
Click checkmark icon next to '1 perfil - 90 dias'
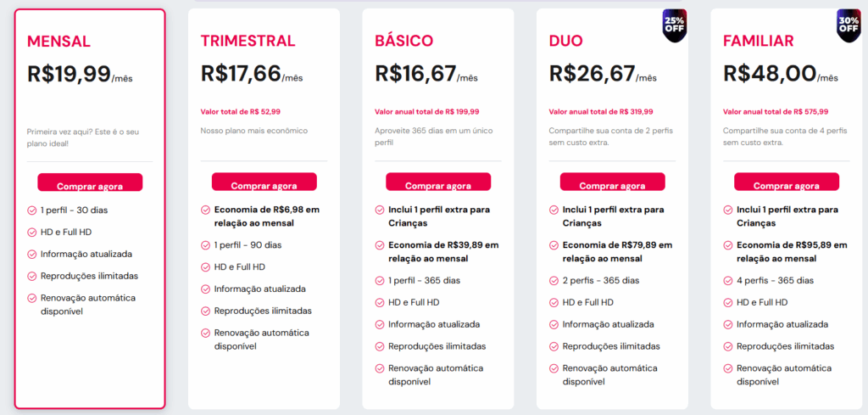pyautogui.click(x=205, y=245)
